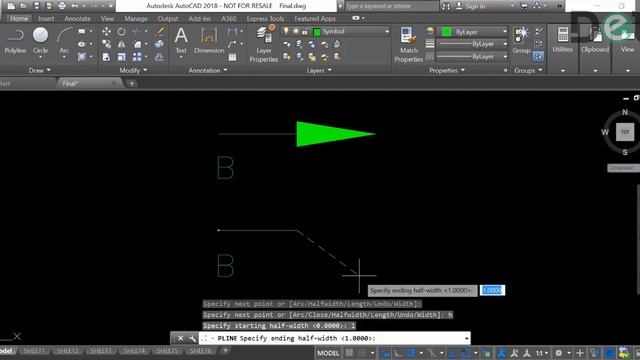640x360 pixels.
Task: Toggle Symbol layer on/off lightbulb
Action: [286, 31]
